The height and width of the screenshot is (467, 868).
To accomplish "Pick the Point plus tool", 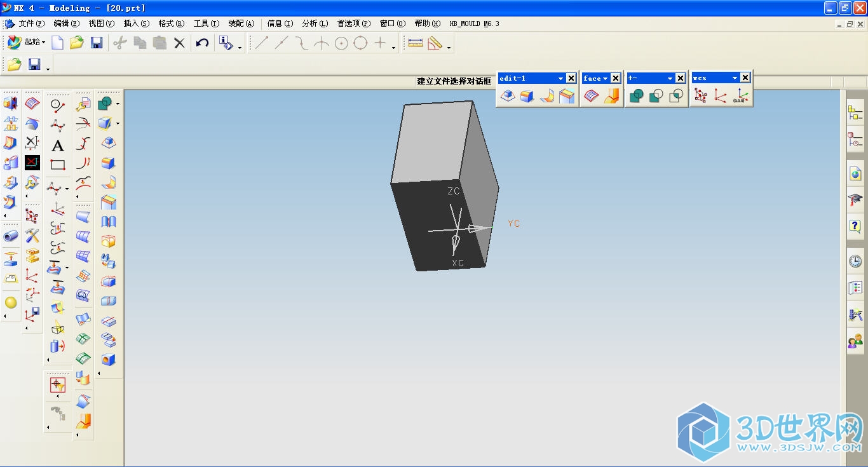I will tap(380, 43).
